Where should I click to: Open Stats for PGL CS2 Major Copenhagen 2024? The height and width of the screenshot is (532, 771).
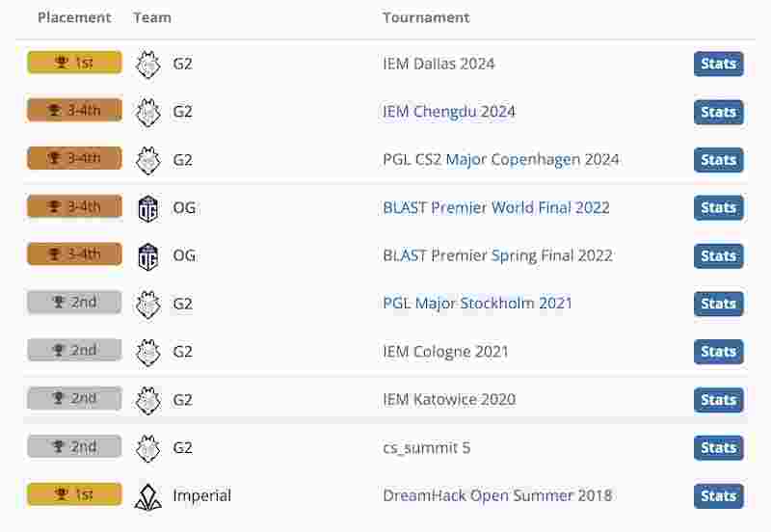pos(718,160)
